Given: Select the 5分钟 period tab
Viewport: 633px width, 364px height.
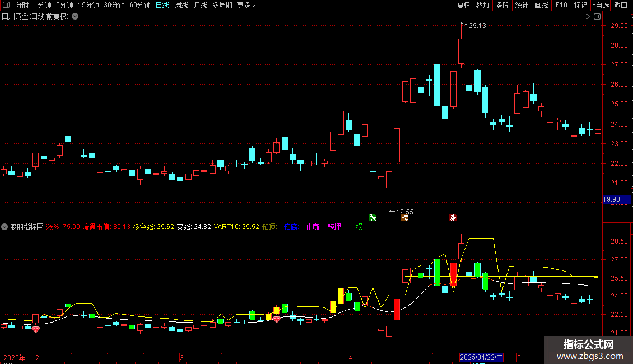Looking at the screenshot, I should pos(64,5).
